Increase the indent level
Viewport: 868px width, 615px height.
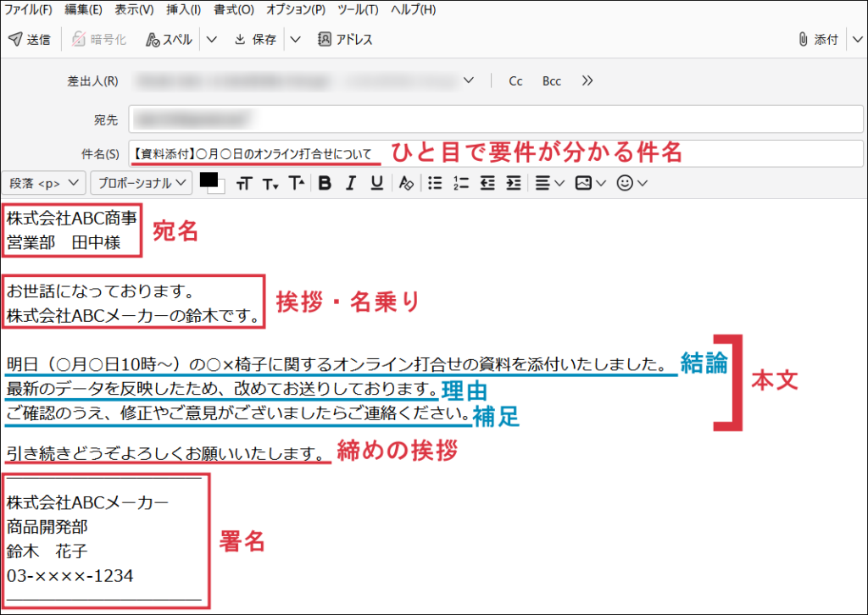click(x=514, y=183)
